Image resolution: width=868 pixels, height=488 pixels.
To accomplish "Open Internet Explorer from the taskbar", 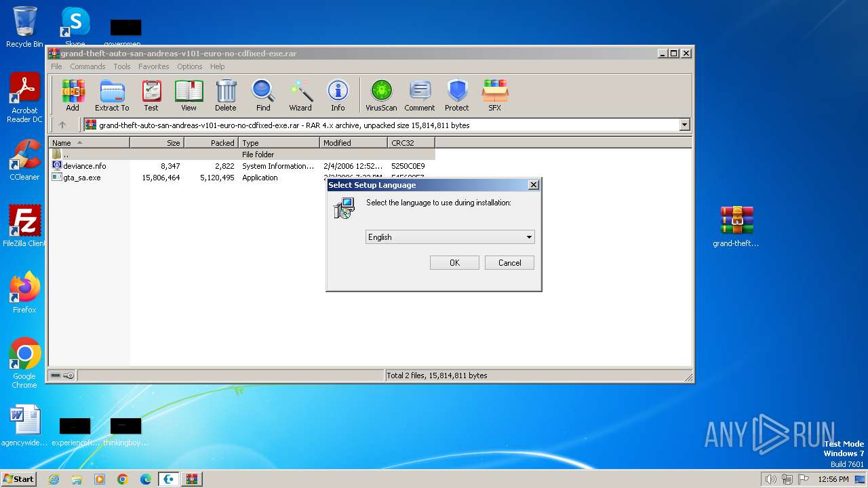I will click(x=54, y=479).
